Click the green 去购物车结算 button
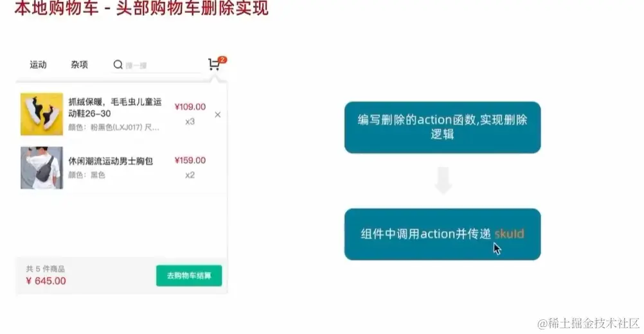 click(x=189, y=276)
